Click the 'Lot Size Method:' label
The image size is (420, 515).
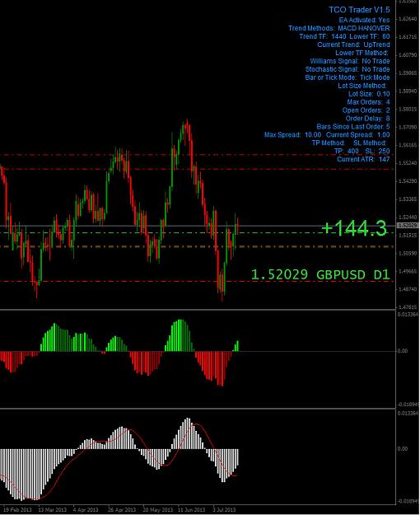pyautogui.click(x=362, y=86)
